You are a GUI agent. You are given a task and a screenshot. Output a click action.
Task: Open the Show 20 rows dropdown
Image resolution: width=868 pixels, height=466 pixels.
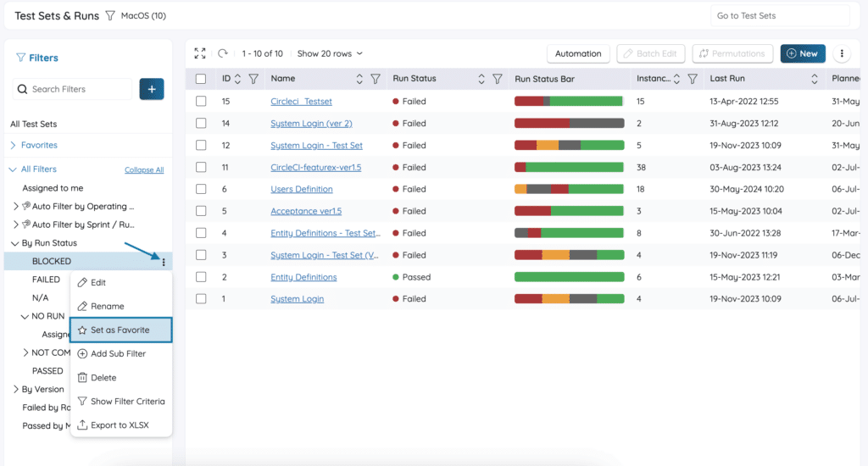click(x=330, y=53)
